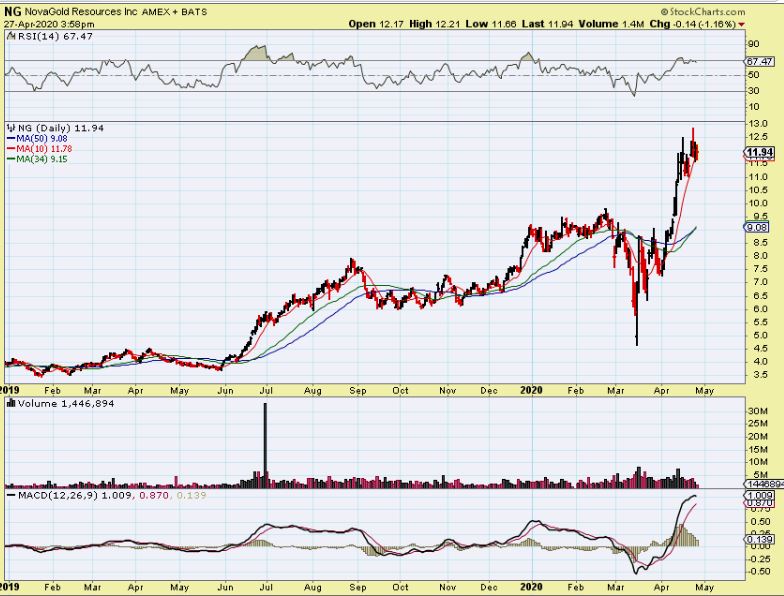Click the -0.50 label on MACD axis

pyautogui.click(x=758, y=571)
